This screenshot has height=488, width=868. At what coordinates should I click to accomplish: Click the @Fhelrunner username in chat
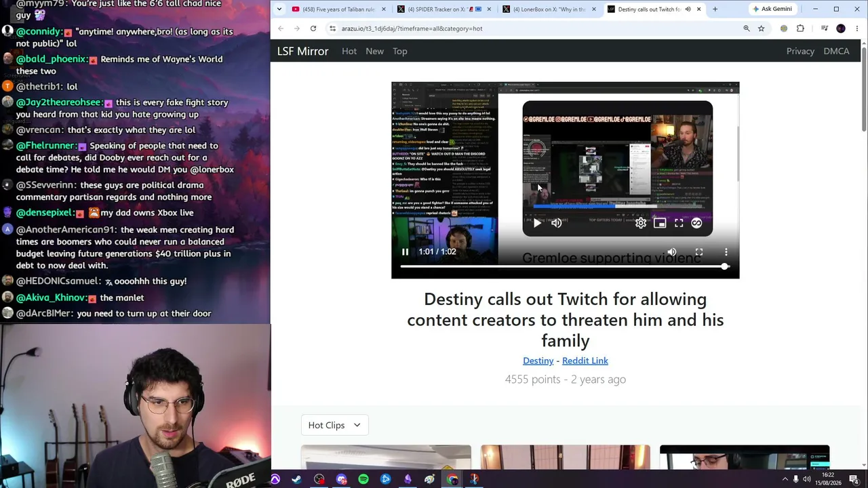click(46, 146)
